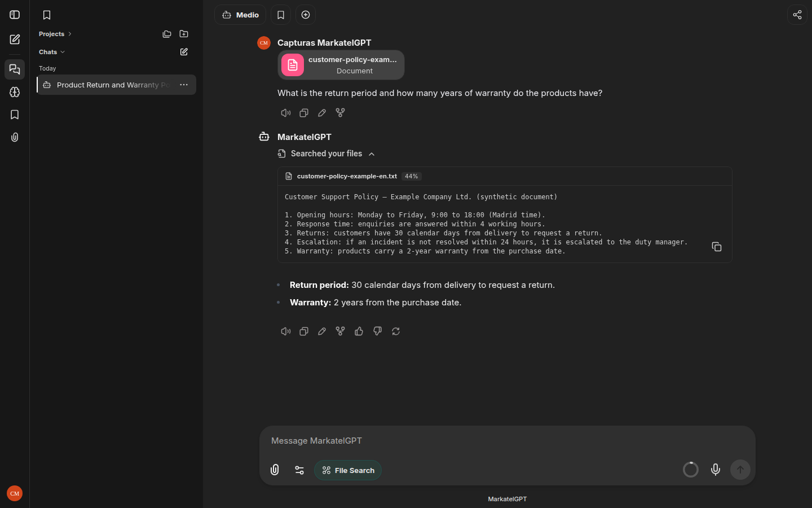Start voice input with the microphone

tap(716, 470)
